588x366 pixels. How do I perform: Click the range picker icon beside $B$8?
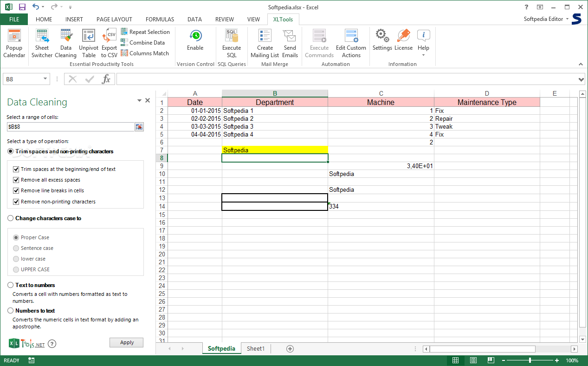click(139, 126)
